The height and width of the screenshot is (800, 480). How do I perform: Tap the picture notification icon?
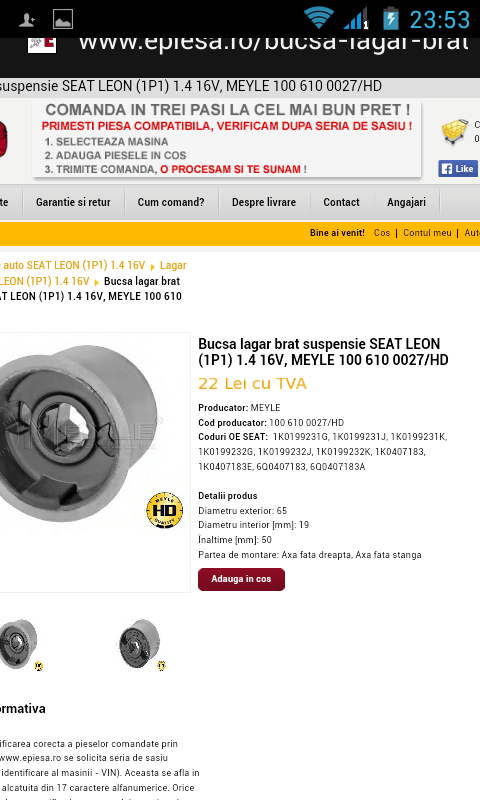[63, 19]
